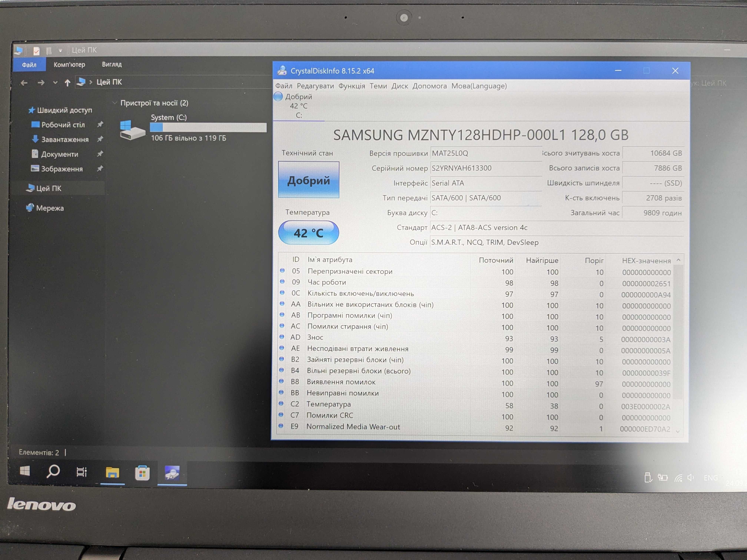
Task: Click blue status orb for attribute 05
Action: tap(282, 271)
